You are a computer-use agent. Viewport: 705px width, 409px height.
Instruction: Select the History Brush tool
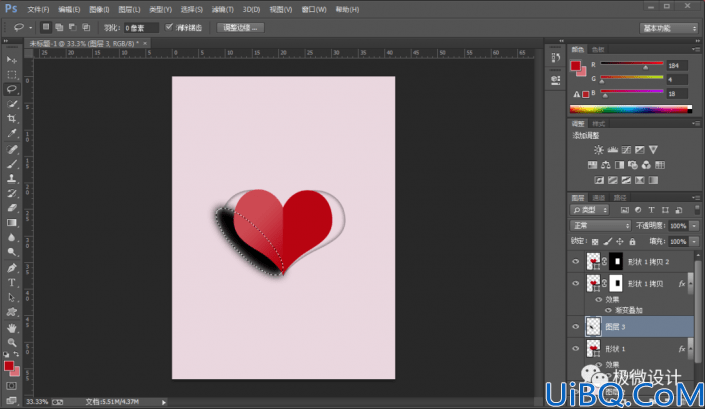12,193
